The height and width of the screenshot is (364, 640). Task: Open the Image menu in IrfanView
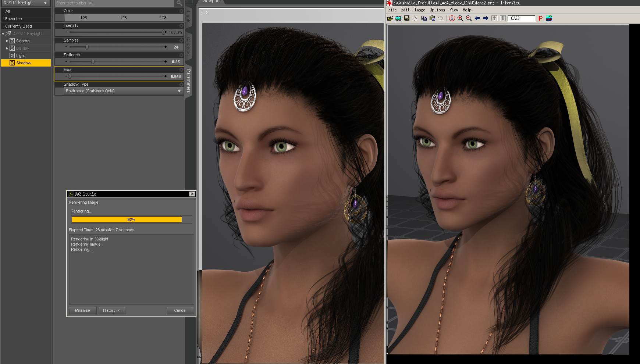pos(420,10)
